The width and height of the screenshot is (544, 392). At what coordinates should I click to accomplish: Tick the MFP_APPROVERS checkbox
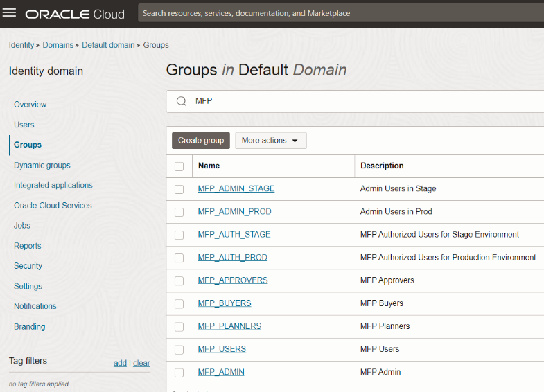(179, 280)
